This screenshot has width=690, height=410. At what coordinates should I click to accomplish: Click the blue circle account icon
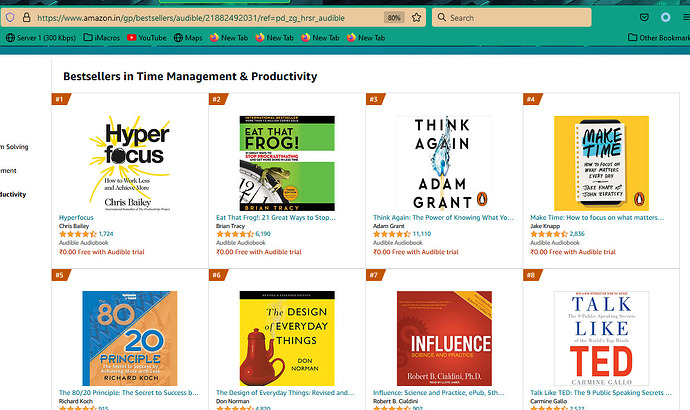665,18
